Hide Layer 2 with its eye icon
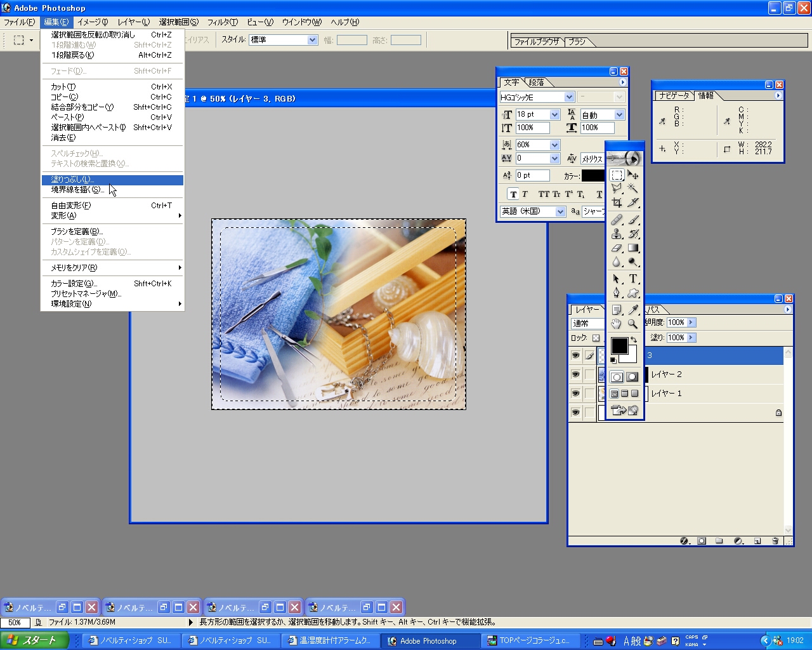 point(575,375)
